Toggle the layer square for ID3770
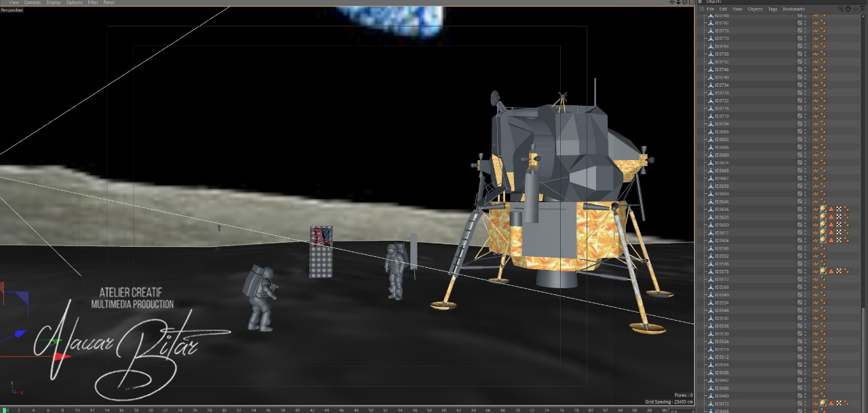Viewport: 868px width, 413px height. [x=800, y=38]
